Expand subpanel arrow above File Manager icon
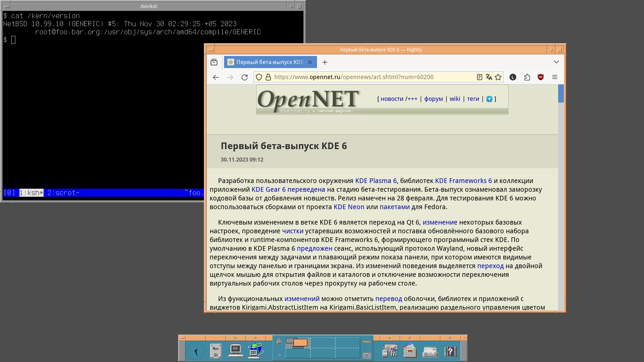This screenshot has height=362, width=644. 410,338
